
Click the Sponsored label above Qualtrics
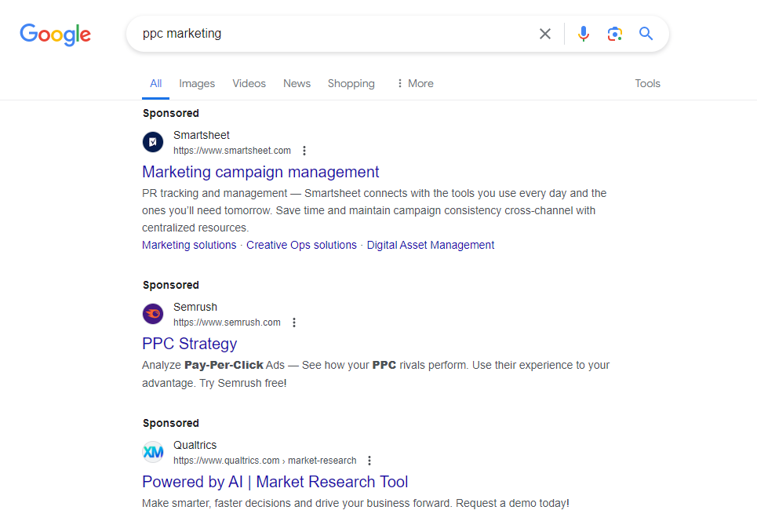pos(171,424)
